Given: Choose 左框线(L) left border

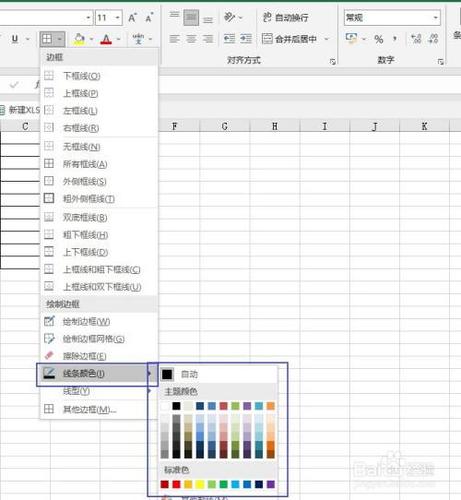Looking at the screenshot, I should 99,111.
